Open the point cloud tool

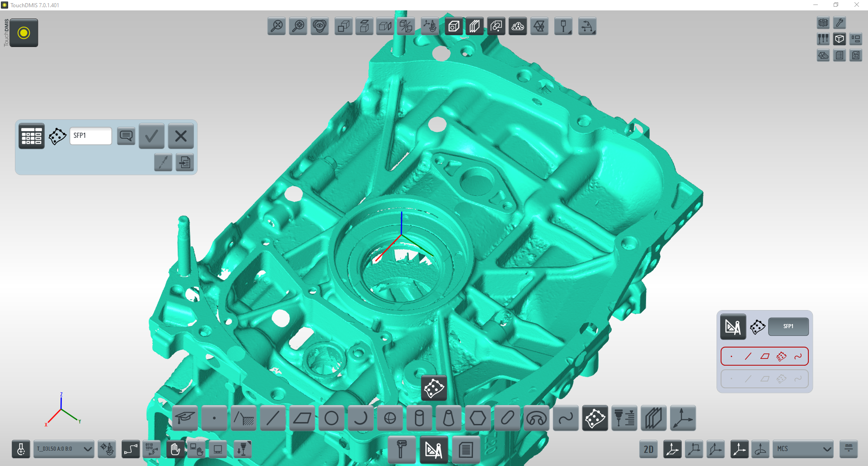[518, 26]
